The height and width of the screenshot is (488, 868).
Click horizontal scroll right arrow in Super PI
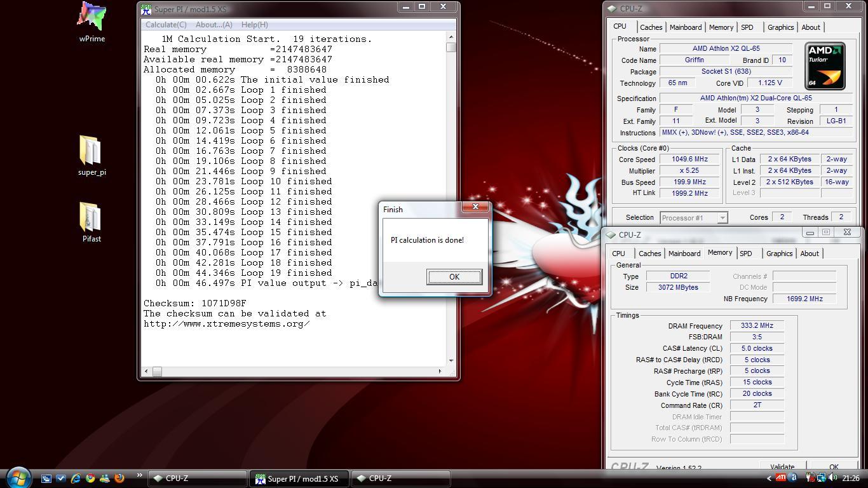coord(440,371)
